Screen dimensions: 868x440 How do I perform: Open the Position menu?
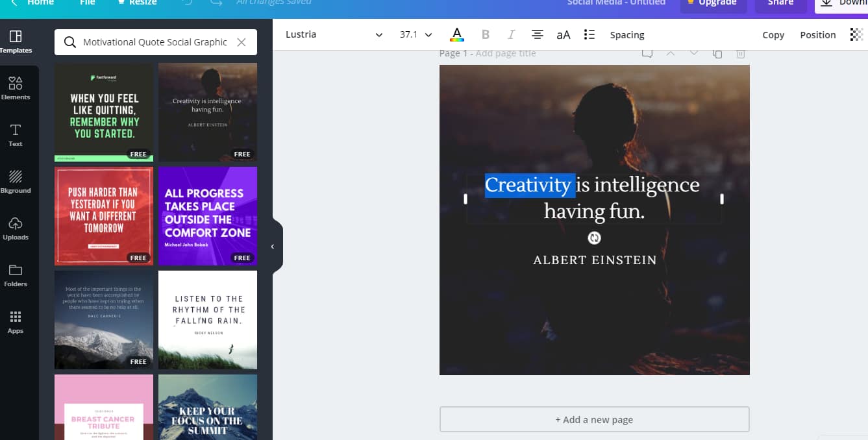pyautogui.click(x=818, y=35)
